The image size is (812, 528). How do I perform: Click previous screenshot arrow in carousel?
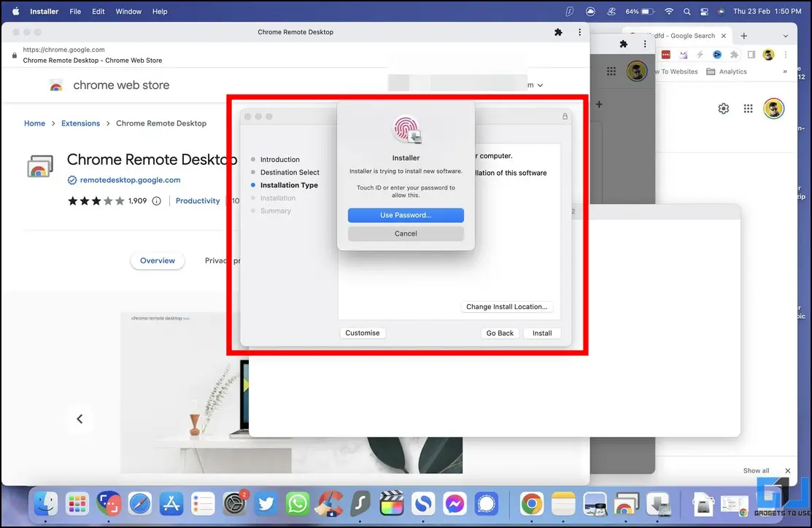[80, 419]
